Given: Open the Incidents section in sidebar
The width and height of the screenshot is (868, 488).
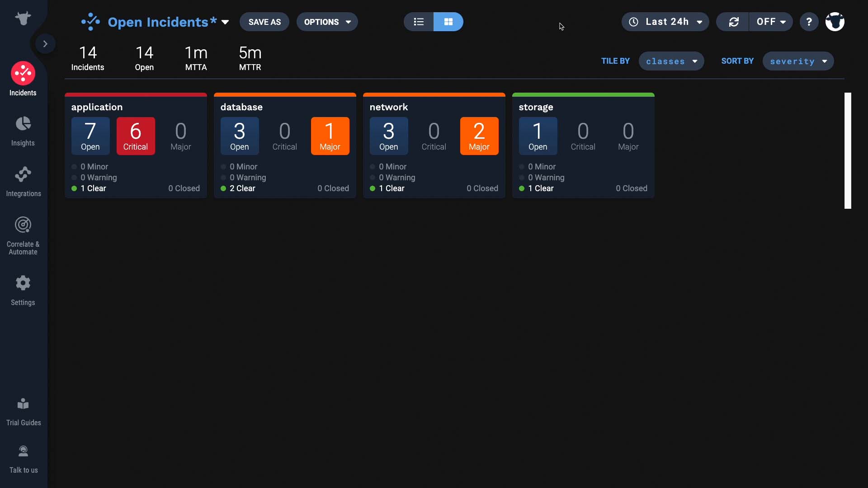Looking at the screenshot, I should (23, 79).
